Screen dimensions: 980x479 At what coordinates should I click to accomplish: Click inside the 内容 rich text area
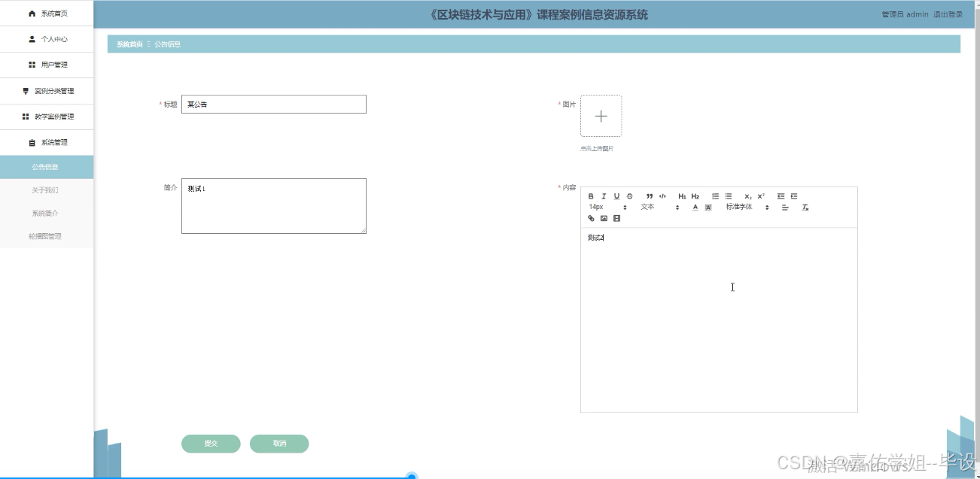point(719,320)
